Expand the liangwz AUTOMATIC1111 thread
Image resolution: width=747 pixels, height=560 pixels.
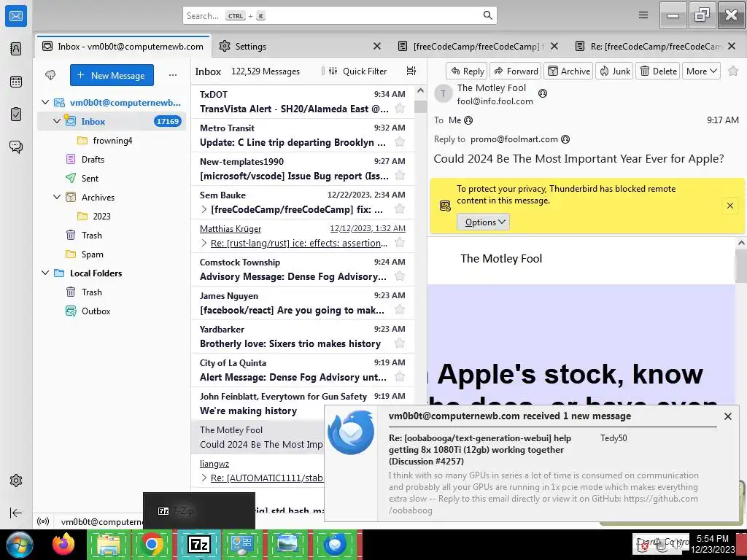click(x=204, y=478)
